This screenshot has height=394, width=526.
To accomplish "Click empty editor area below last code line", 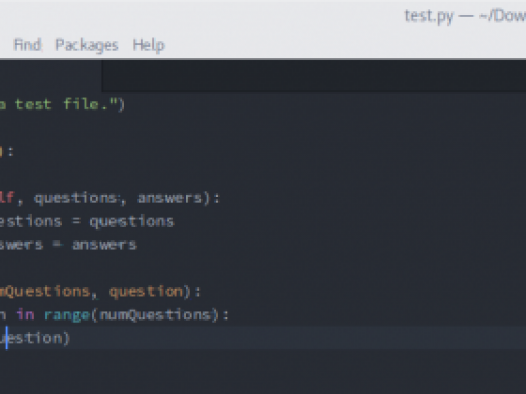I will tap(263, 372).
